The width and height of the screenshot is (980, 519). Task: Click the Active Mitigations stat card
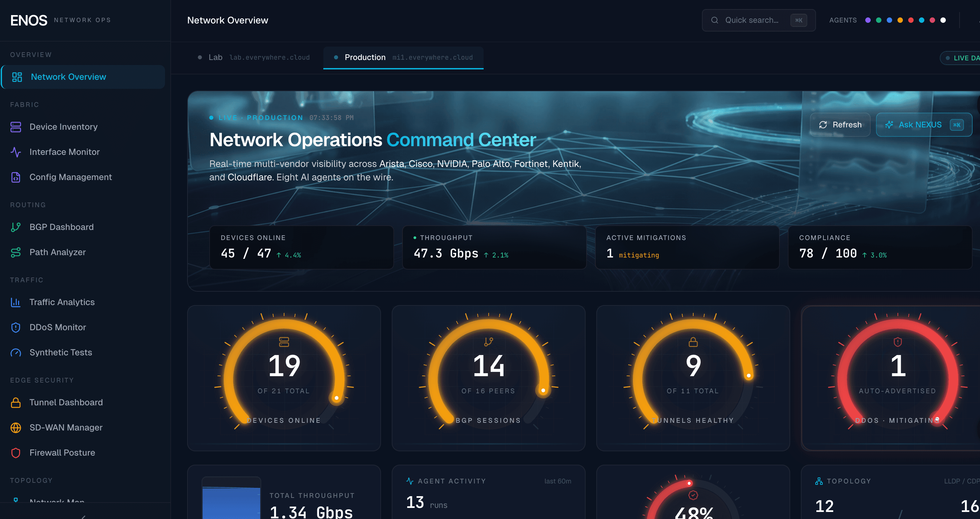[x=687, y=247]
